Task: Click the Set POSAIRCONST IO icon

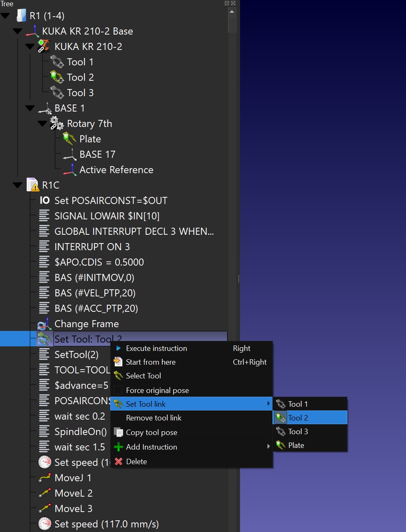Action: click(x=44, y=200)
